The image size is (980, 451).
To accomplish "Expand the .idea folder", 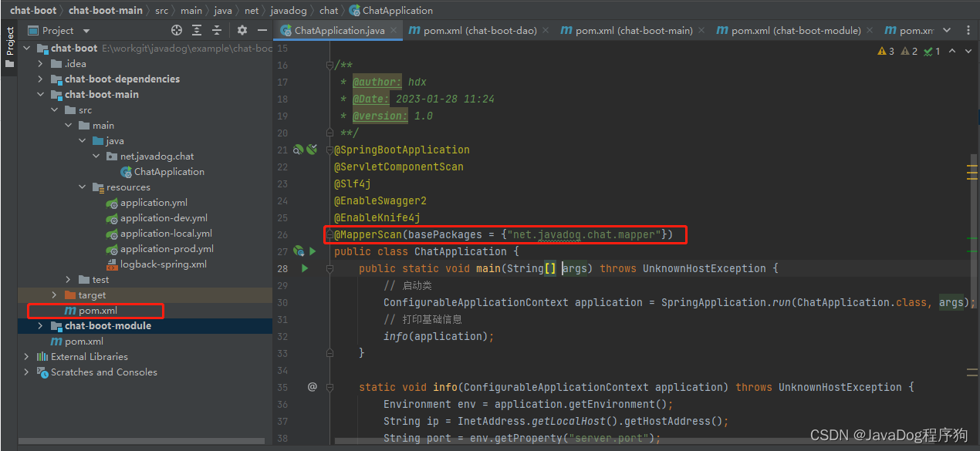I will point(41,63).
